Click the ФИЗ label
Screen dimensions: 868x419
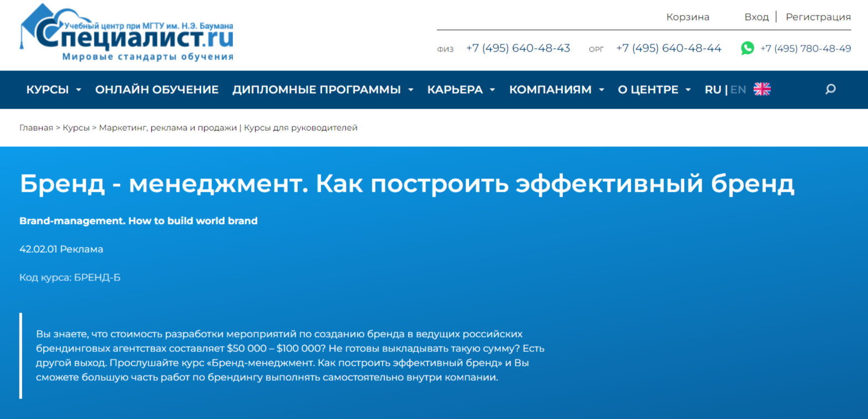pos(445,49)
